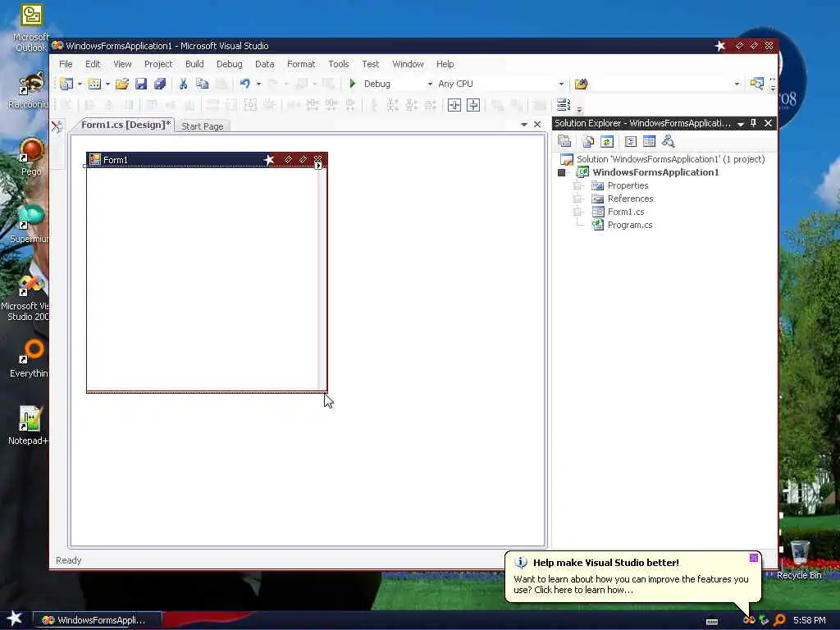Click the New Project toolbar icon

[66, 84]
